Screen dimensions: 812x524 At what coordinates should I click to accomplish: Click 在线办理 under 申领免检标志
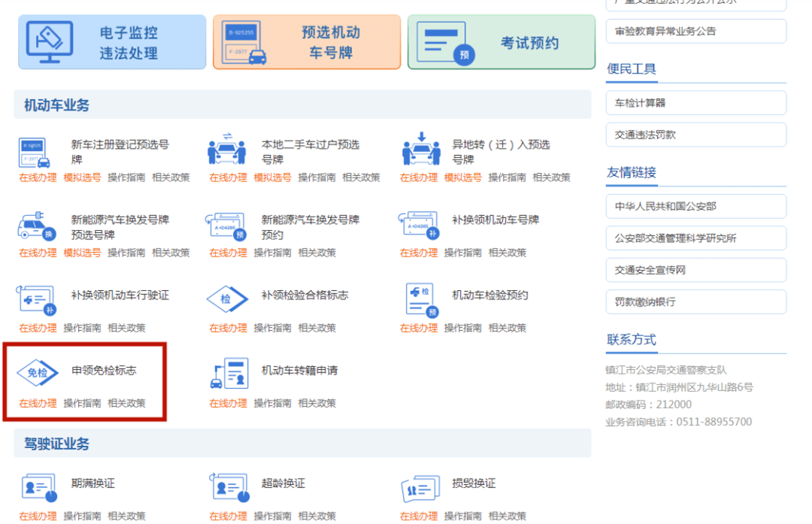[38, 404]
